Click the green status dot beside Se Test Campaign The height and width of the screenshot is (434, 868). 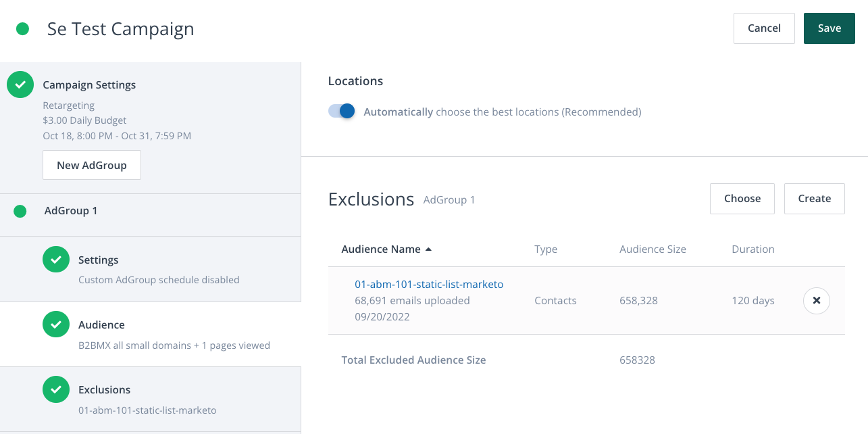pos(22,28)
